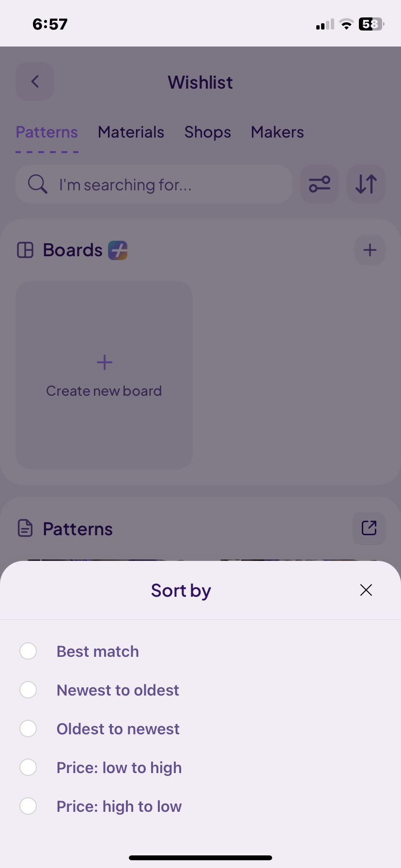The width and height of the screenshot is (401, 868).
Task: Select Price: high to low sorting
Action: point(28,806)
